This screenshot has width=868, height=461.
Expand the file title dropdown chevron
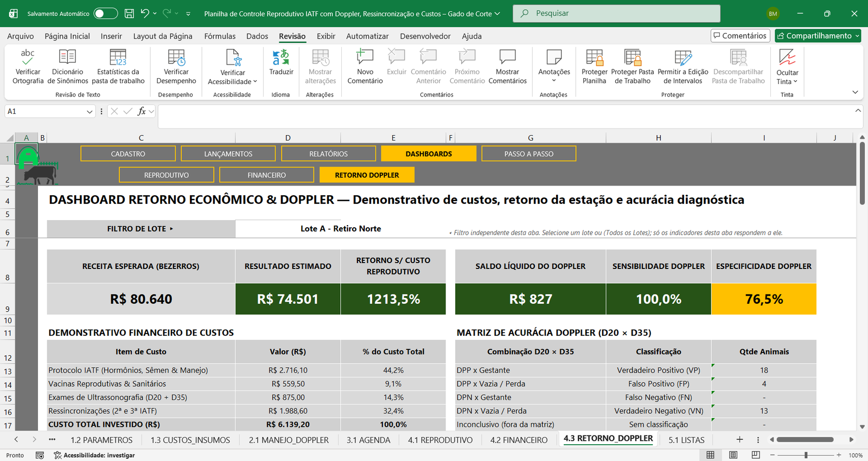(497, 14)
